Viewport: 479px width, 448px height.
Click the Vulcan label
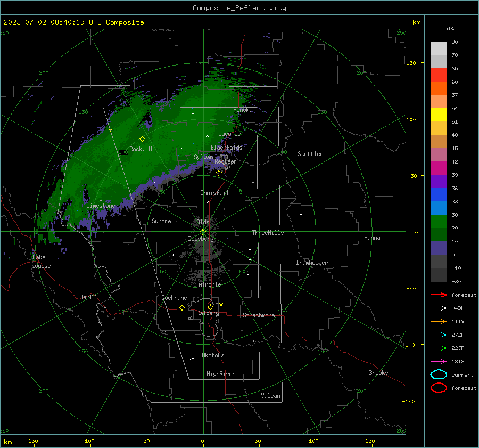coord(270,396)
